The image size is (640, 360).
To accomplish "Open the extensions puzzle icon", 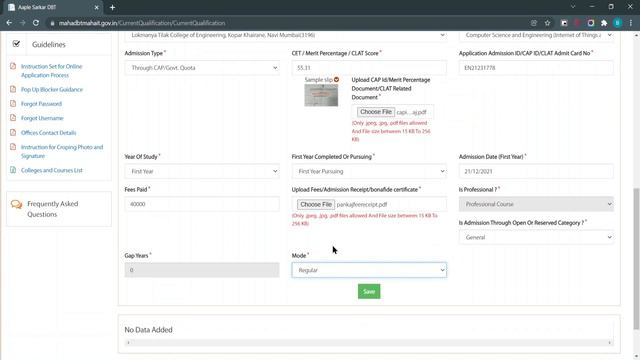I will pyautogui.click(x=604, y=23).
